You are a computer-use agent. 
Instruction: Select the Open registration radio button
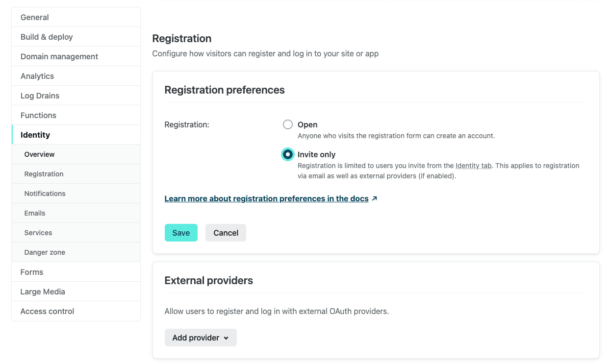(x=288, y=124)
